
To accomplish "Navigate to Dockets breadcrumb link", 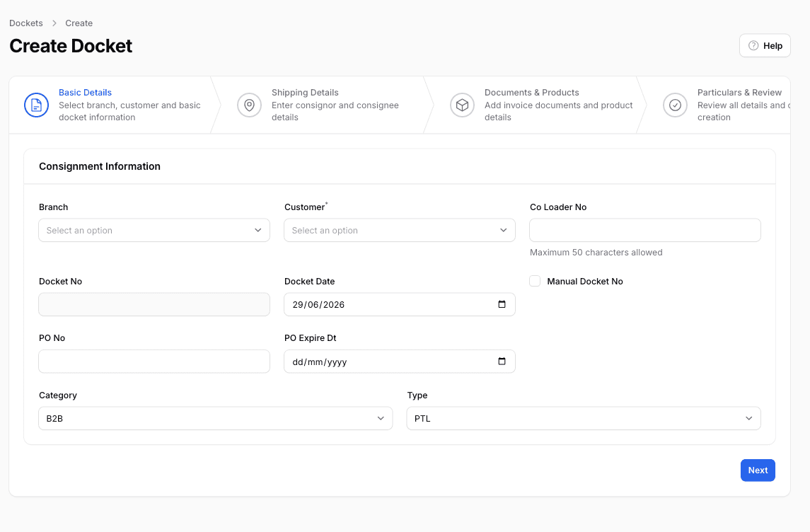I will click(x=26, y=23).
